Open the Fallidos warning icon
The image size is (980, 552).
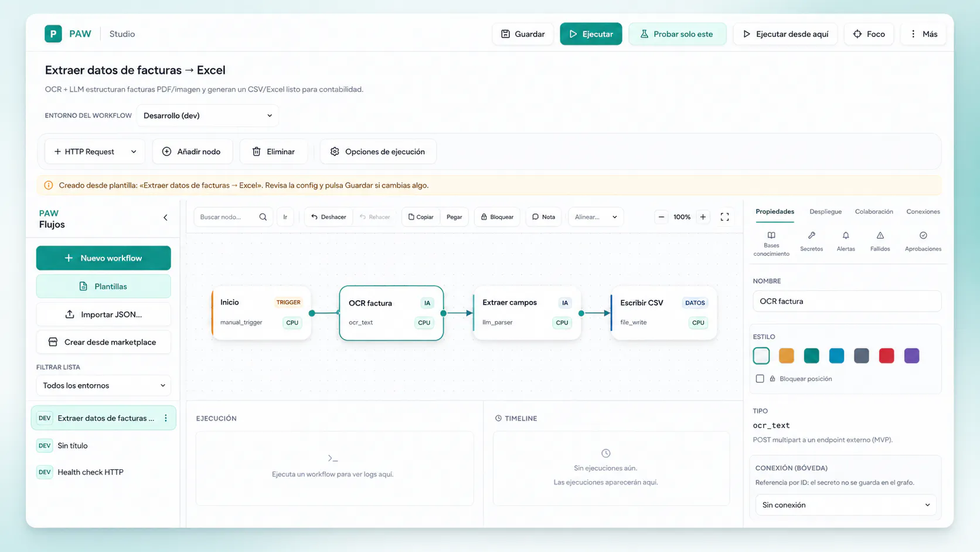880,242
